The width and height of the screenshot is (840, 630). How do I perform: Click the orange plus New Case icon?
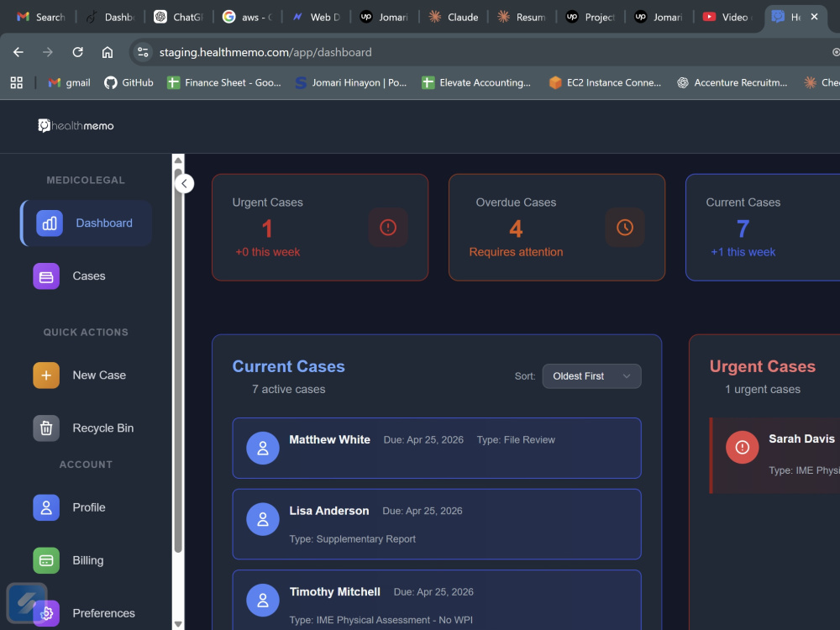tap(46, 375)
